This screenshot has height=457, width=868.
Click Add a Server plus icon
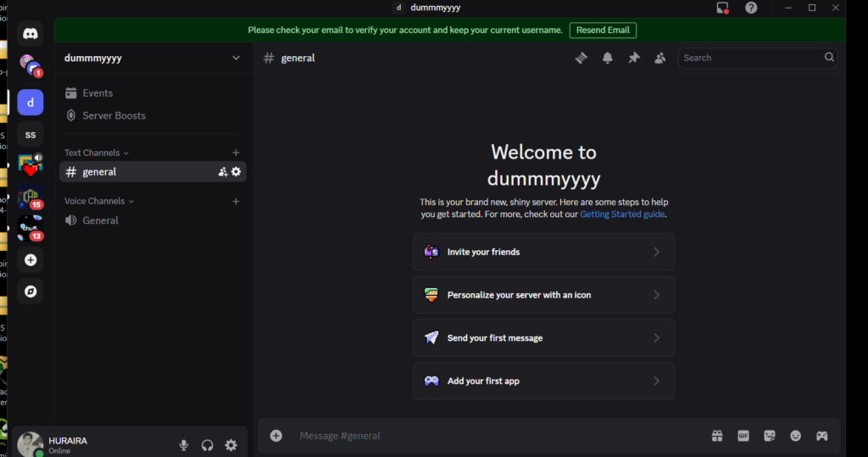coord(31,259)
